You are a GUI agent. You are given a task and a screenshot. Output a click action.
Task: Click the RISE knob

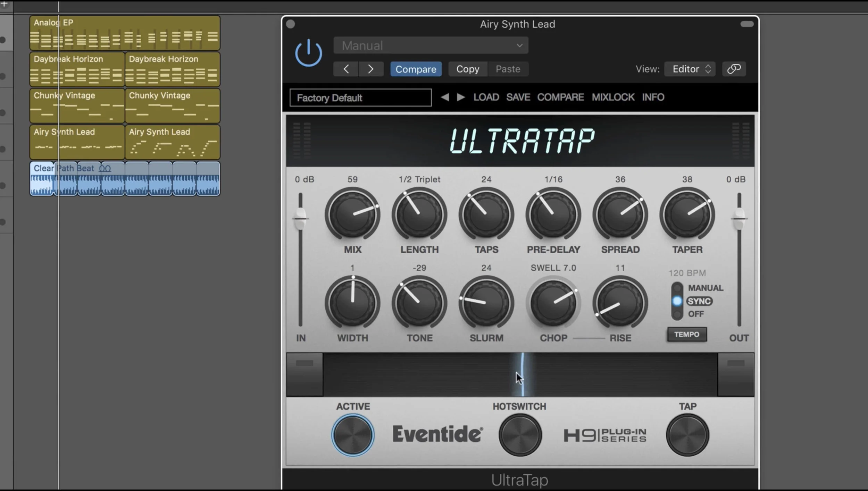click(620, 303)
